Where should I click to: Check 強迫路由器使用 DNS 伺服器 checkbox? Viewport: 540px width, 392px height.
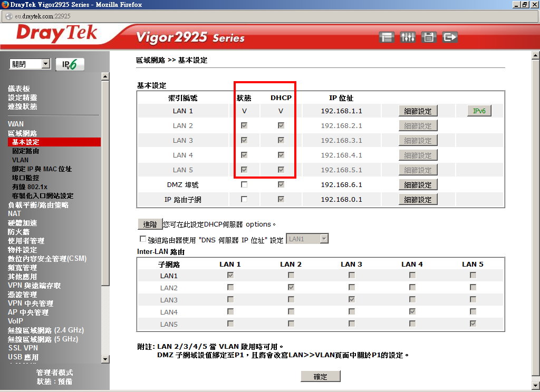[143, 239]
